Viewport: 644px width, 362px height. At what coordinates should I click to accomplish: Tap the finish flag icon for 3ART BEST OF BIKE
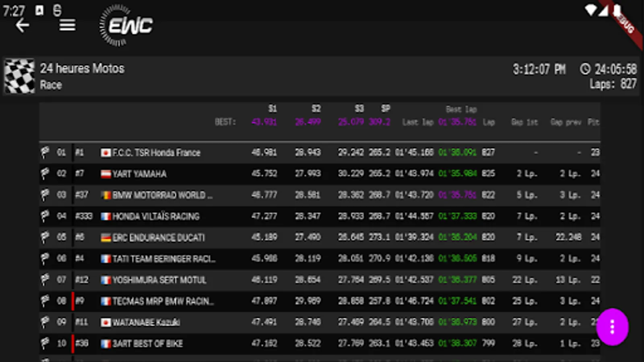(45, 343)
